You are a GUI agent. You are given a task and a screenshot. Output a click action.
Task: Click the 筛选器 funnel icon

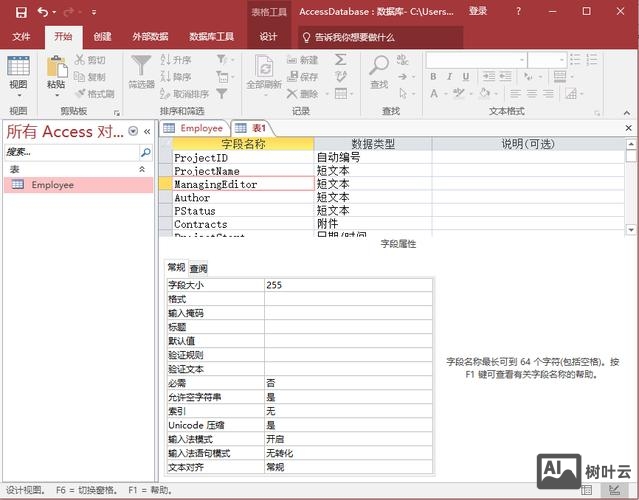[141, 66]
